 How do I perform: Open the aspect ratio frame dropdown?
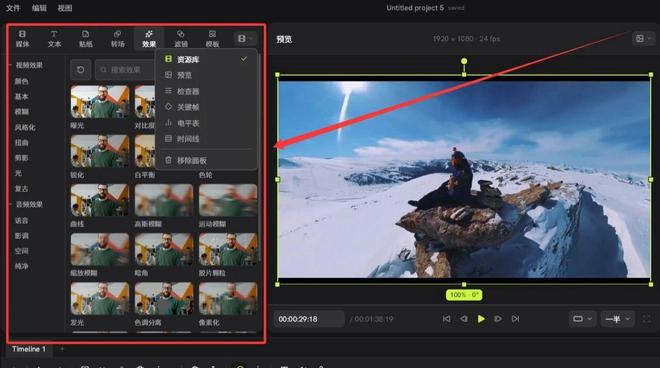click(582, 319)
